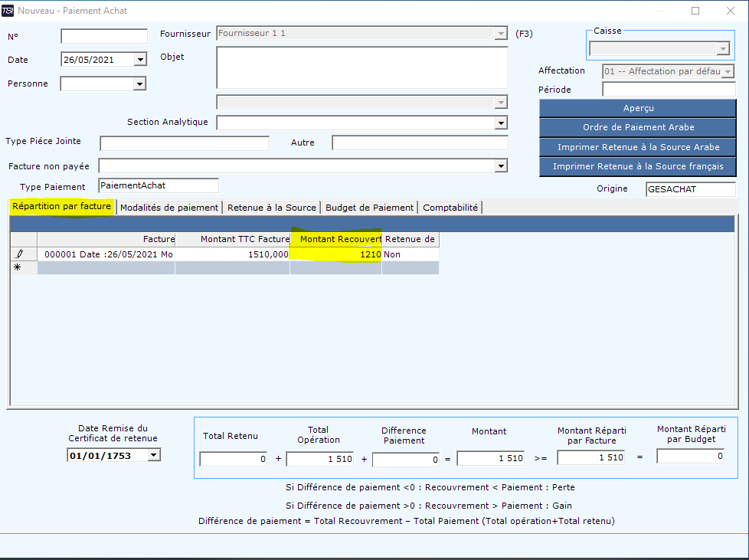
Task: Click the Montant Réparti par Budget field
Action: coord(691,456)
